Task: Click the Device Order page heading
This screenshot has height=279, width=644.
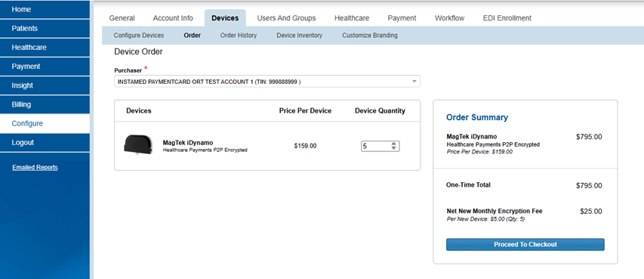Action: pyautogui.click(x=138, y=52)
